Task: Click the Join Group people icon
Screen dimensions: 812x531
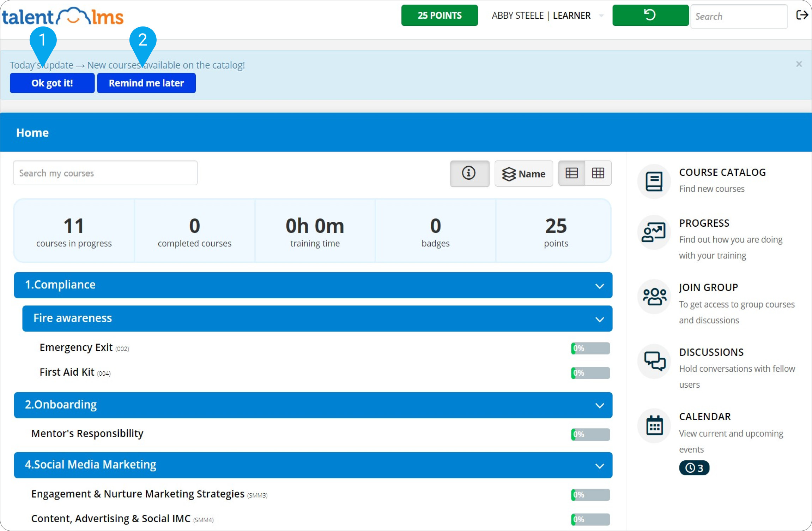Action: 654,297
